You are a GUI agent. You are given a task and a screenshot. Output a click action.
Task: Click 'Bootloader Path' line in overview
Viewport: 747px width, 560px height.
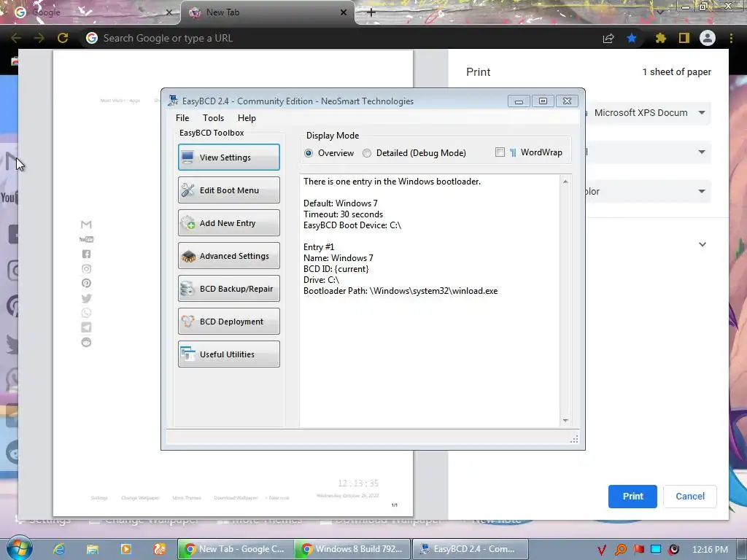point(400,291)
